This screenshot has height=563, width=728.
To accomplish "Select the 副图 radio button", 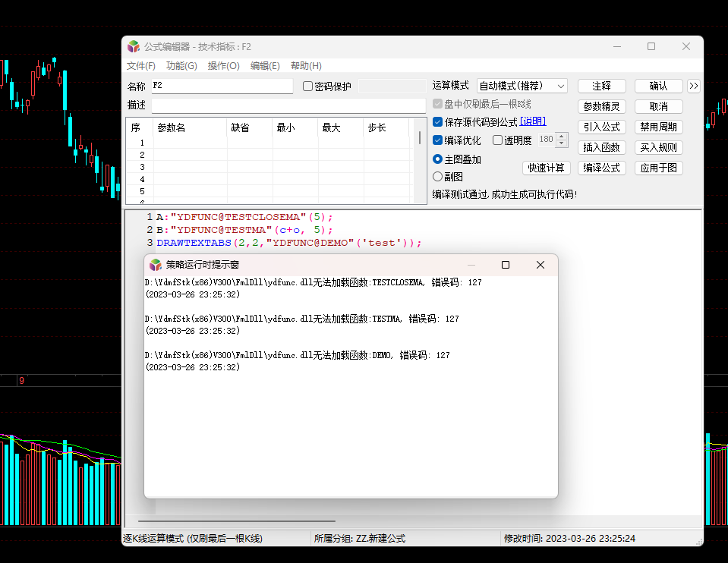I will click(x=437, y=176).
